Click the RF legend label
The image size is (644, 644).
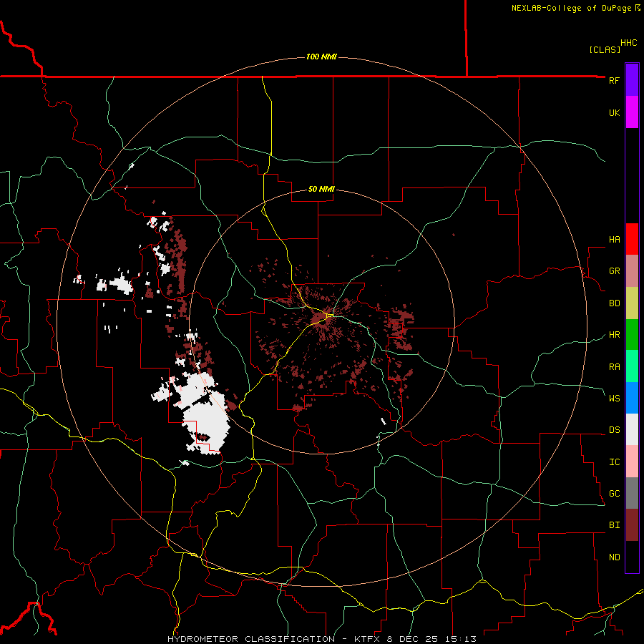(614, 80)
